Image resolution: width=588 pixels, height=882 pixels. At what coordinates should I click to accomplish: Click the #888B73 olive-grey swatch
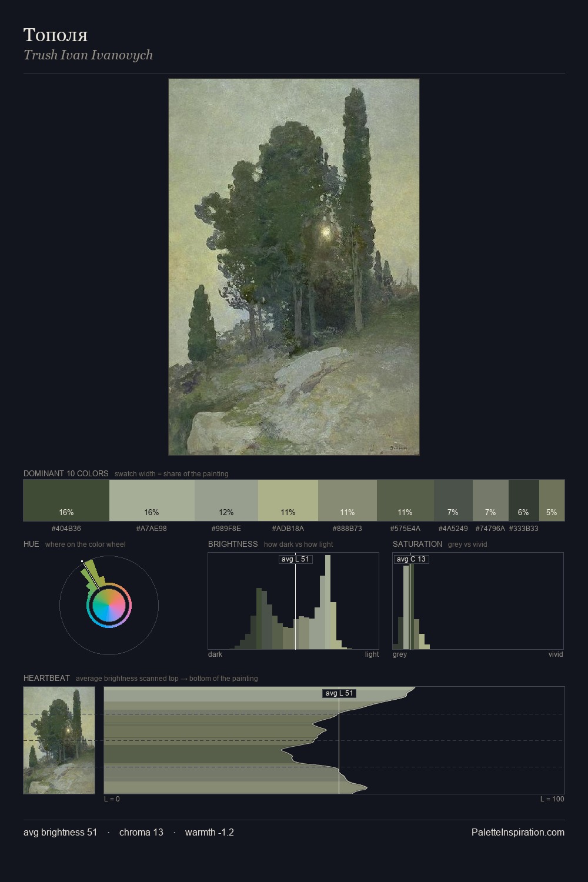click(x=348, y=500)
